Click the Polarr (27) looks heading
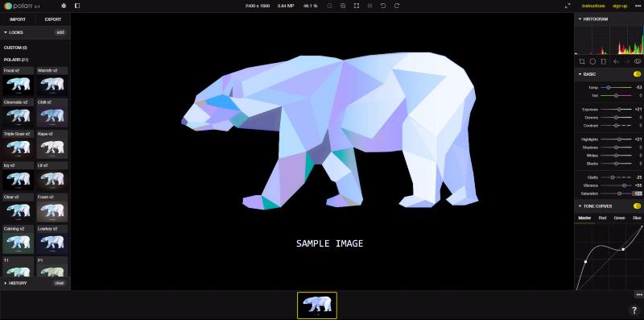This screenshot has width=644, height=320. point(16,60)
